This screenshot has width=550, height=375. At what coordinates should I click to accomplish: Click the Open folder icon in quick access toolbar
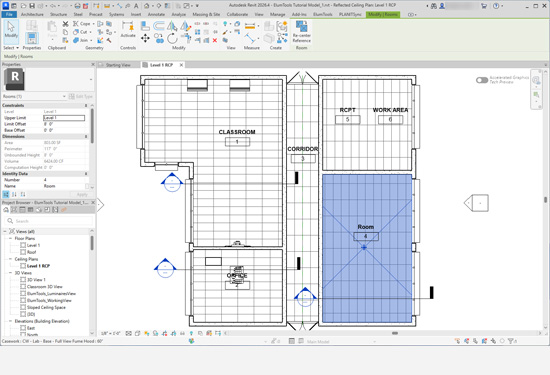[x=24, y=6]
